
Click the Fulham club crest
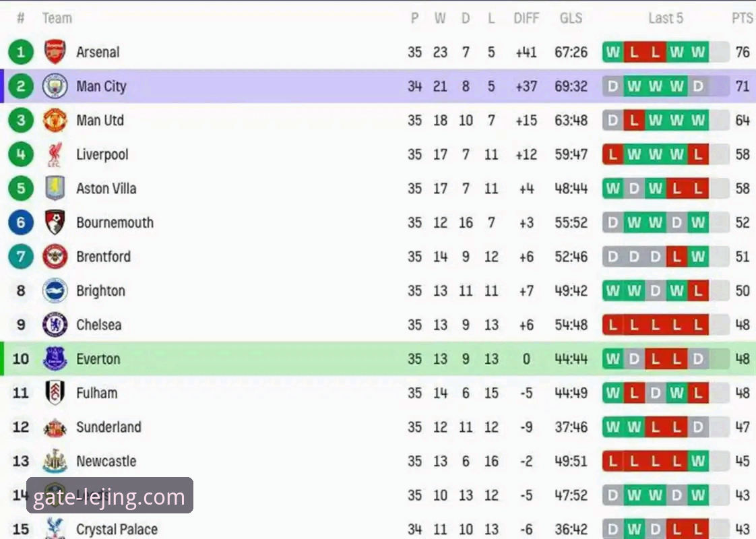[x=55, y=393]
